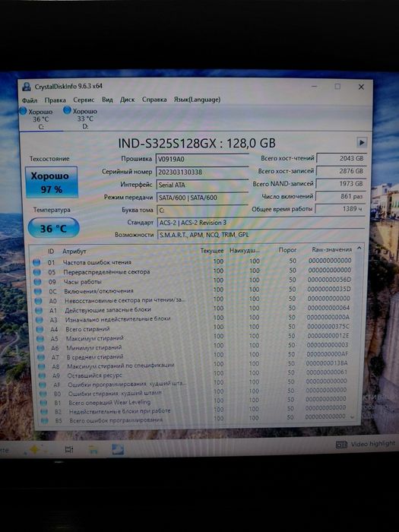Click the 36 °C temperature button
The width and height of the screenshot is (399, 532).
coord(54,228)
